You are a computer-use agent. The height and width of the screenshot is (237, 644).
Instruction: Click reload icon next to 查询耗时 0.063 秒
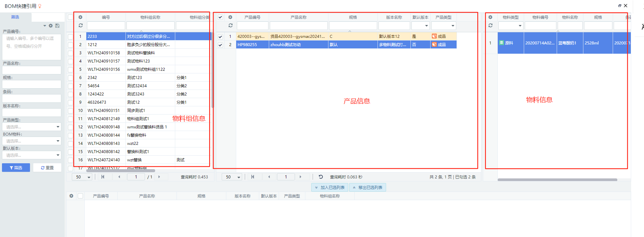click(321, 177)
